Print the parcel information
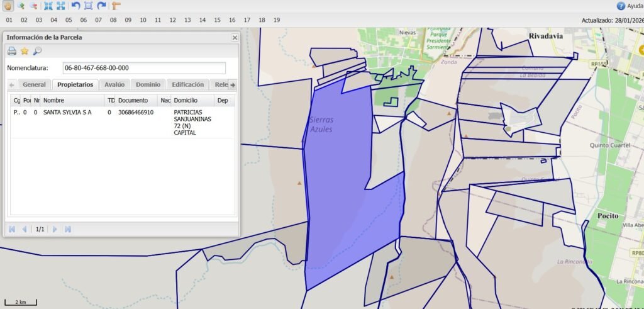 pos(12,51)
